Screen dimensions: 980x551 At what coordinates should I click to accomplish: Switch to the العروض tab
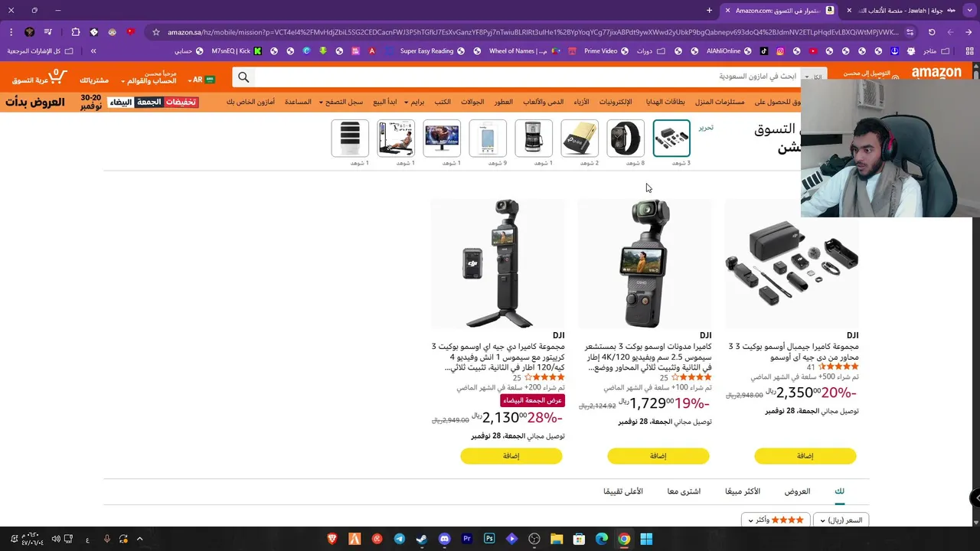coord(797,491)
